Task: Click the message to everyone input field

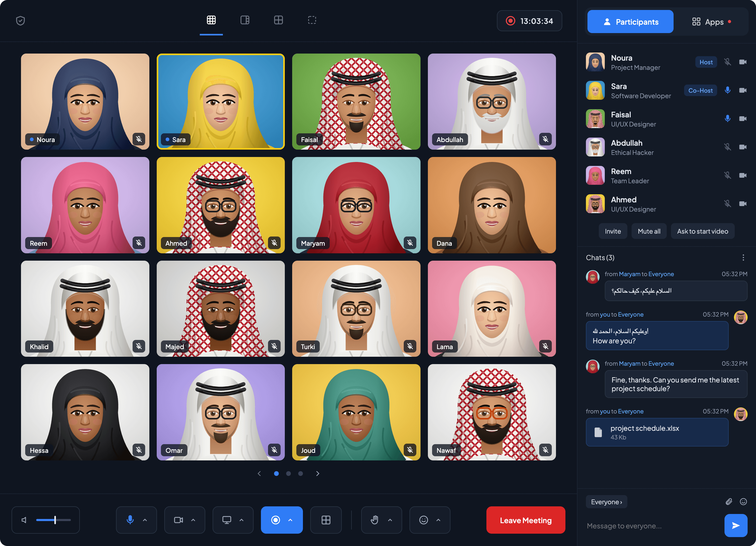Action: pyautogui.click(x=652, y=526)
